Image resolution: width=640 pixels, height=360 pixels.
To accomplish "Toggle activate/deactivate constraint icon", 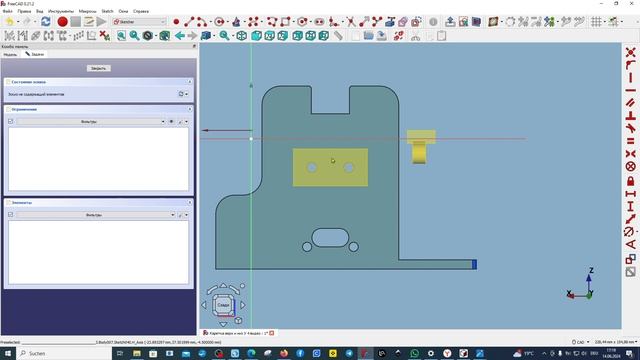I will pos(631,272).
